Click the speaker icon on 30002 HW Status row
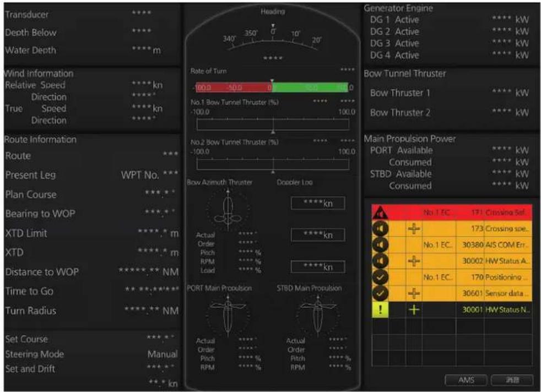Viewport: 541px width, 392px height. coord(380,261)
